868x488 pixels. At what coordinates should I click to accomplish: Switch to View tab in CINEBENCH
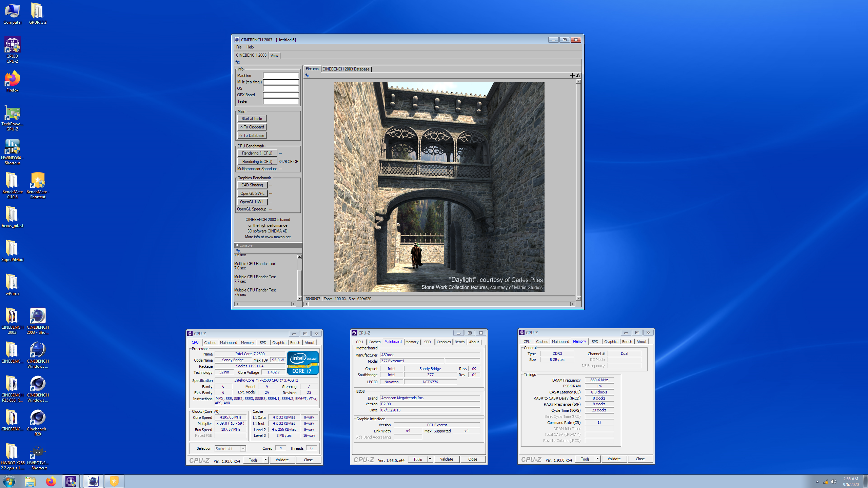click(274, 56)
